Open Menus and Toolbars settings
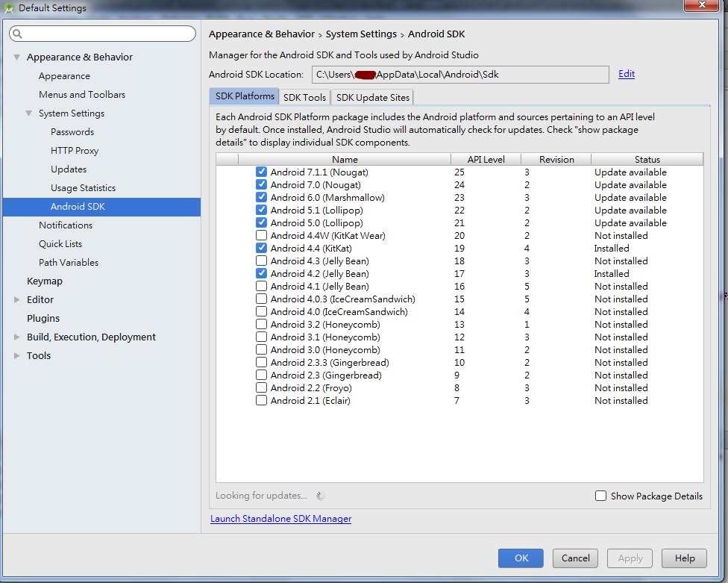 click(x=82, y=94)
